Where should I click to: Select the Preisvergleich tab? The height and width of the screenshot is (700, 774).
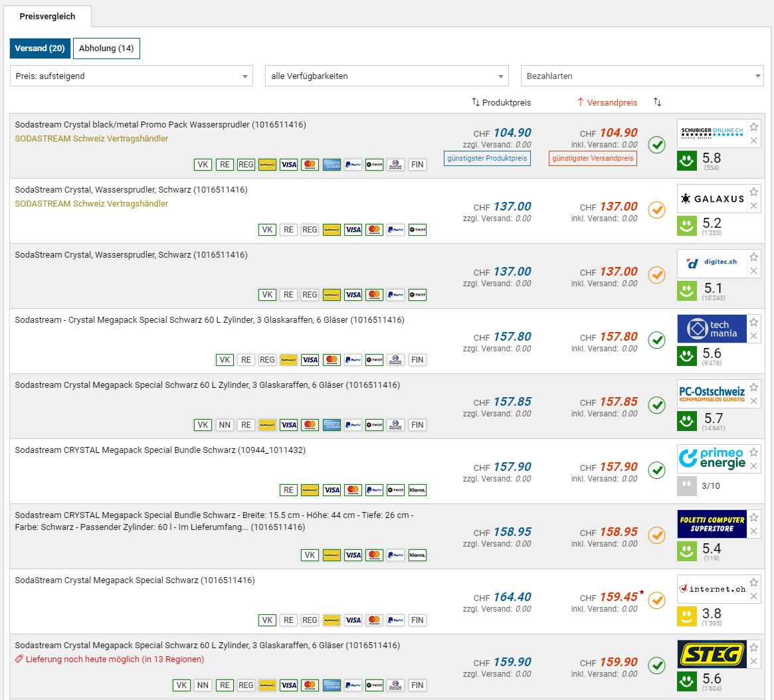pos(47,17)
